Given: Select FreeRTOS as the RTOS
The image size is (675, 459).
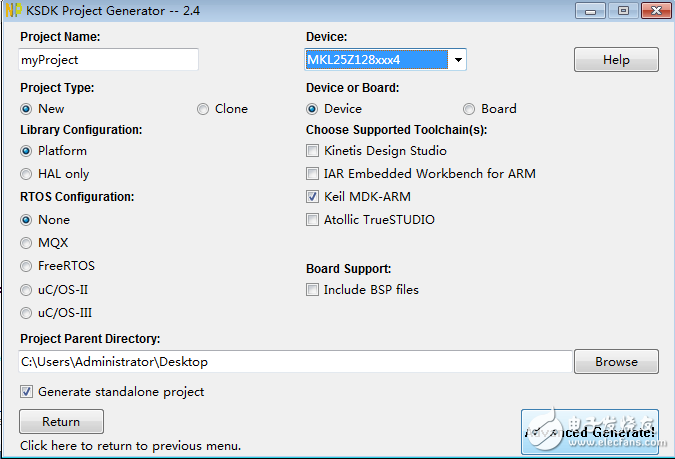Looking at the screenshot, I should [26, 266].
